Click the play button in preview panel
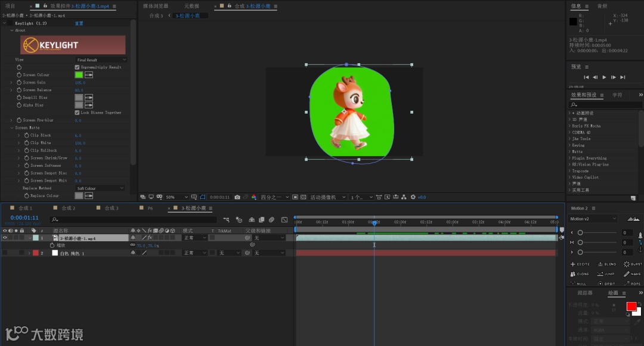Image resolution: width=644 pixels, height=346 pixels. [x=604, y=77]
